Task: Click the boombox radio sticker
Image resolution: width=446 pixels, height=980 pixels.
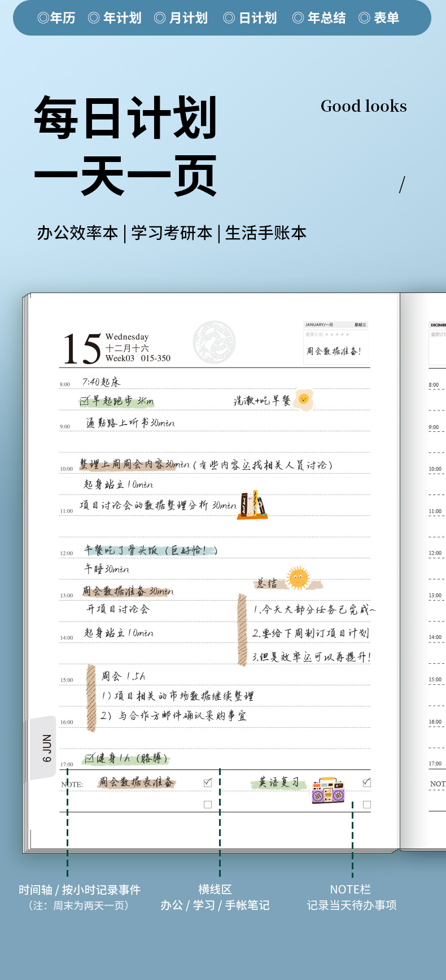Action: (x=328, y=790)
